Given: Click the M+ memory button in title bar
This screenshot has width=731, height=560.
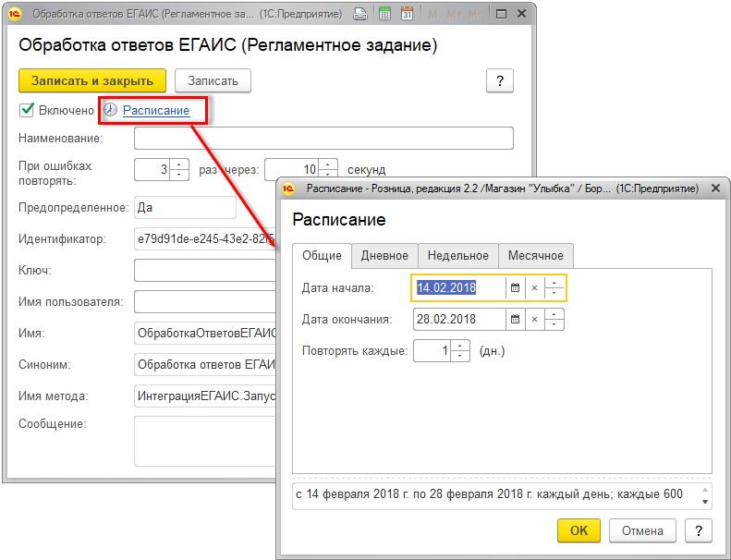Looking at the screenshot, I should pyautogui.click(x=454, y=14).
